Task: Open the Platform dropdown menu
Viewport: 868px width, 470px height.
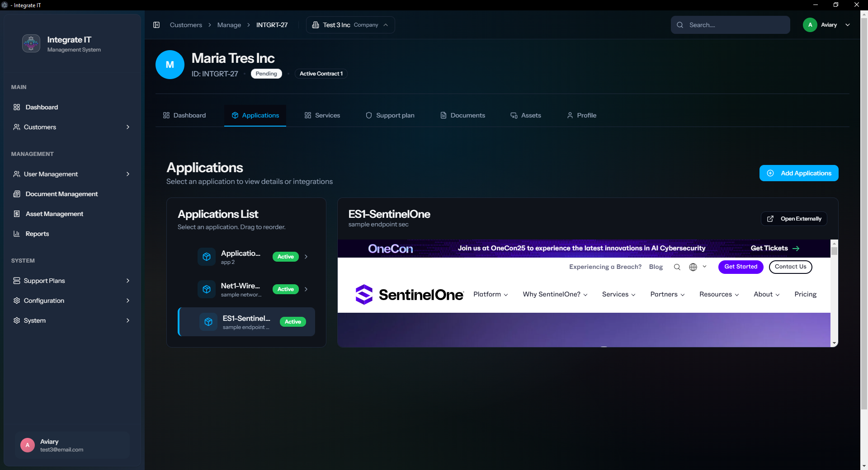Action: pyautogui.click(x=491, y=294)
